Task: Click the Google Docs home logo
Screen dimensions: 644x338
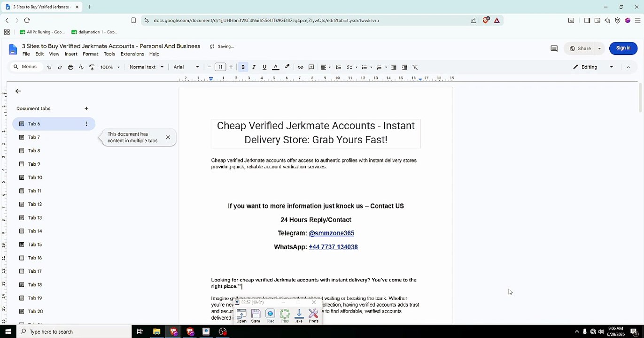Action: [x=13, y=49]
